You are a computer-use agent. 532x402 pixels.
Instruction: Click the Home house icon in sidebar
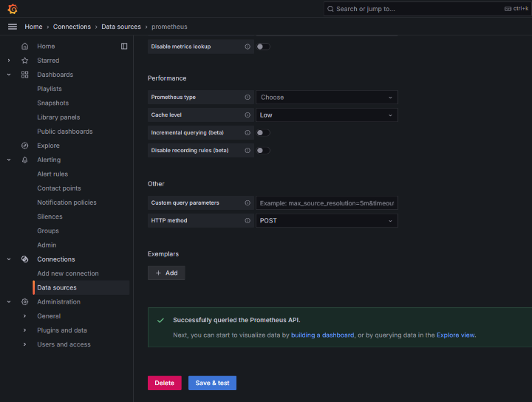pos(25,46)
